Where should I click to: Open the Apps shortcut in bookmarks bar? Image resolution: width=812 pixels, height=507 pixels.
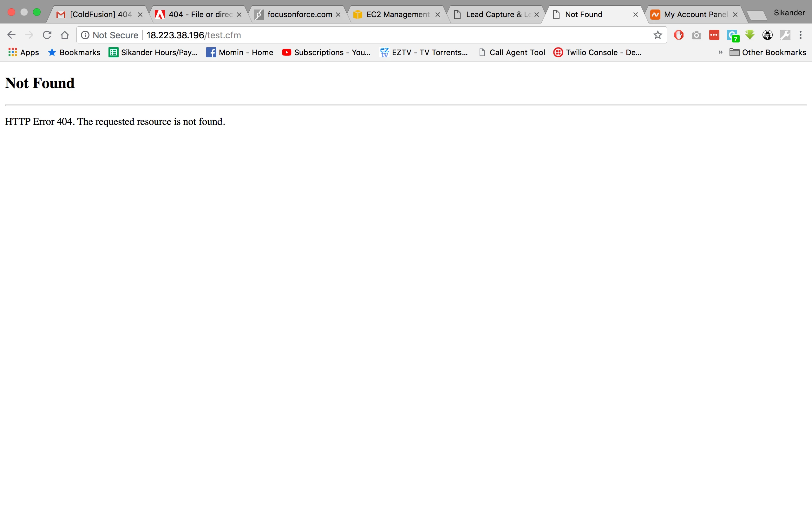(x=23, y=52)
